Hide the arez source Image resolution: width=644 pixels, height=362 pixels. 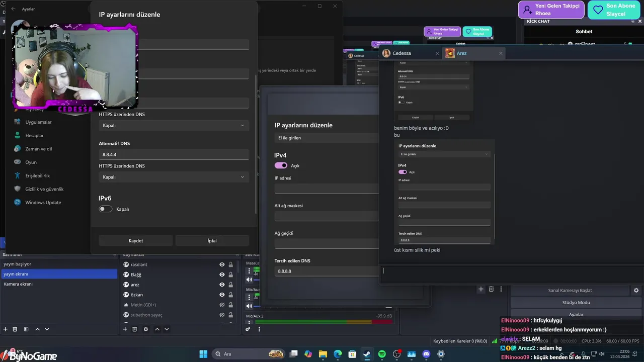point(222,285)
